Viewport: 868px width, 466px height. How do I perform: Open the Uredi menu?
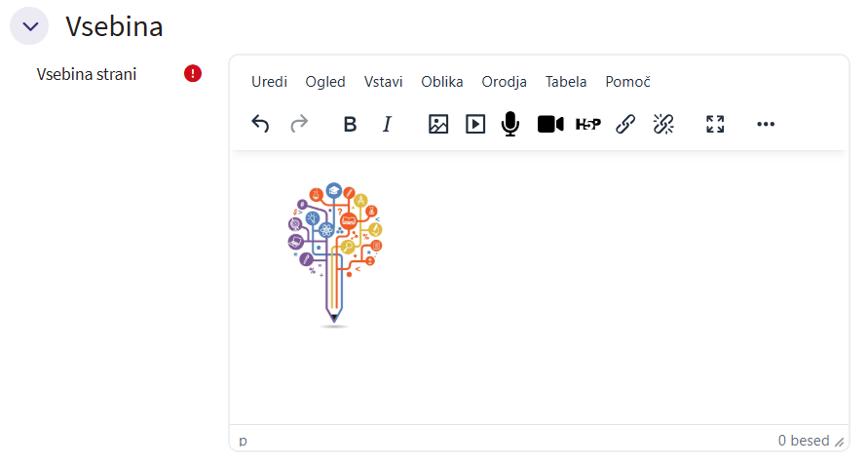coord(269,82)
